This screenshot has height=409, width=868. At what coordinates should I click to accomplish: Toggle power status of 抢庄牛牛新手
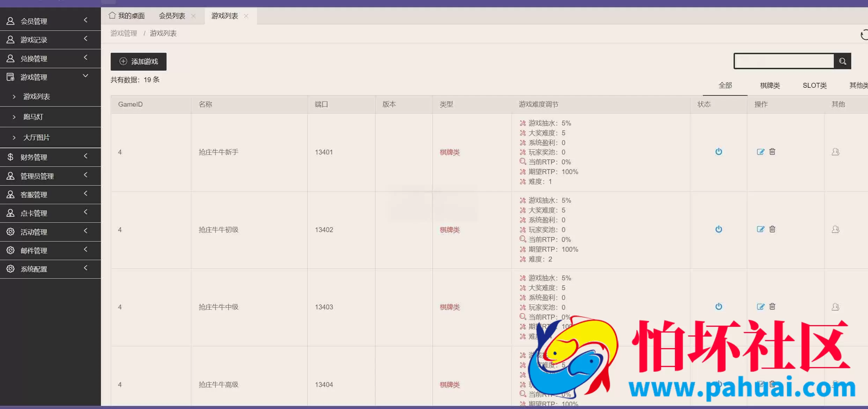[719, 152]
